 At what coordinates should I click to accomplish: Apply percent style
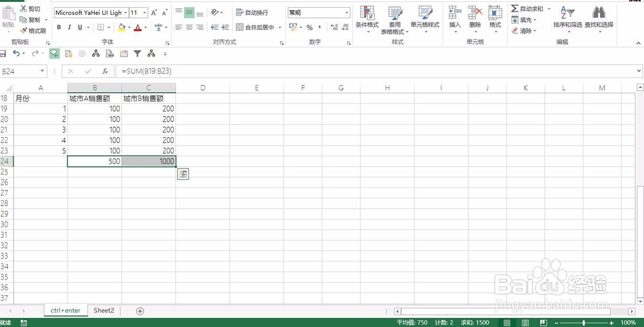click(x=309, y=27)
